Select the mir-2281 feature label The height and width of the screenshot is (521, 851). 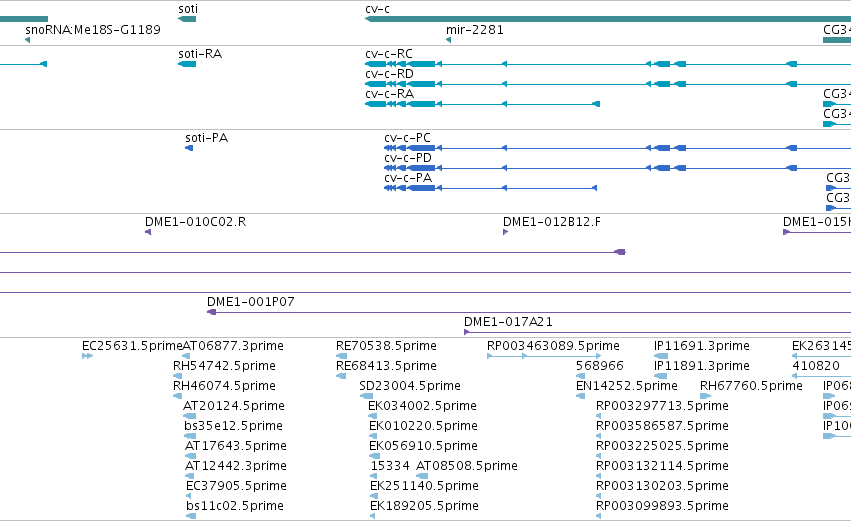475,29
